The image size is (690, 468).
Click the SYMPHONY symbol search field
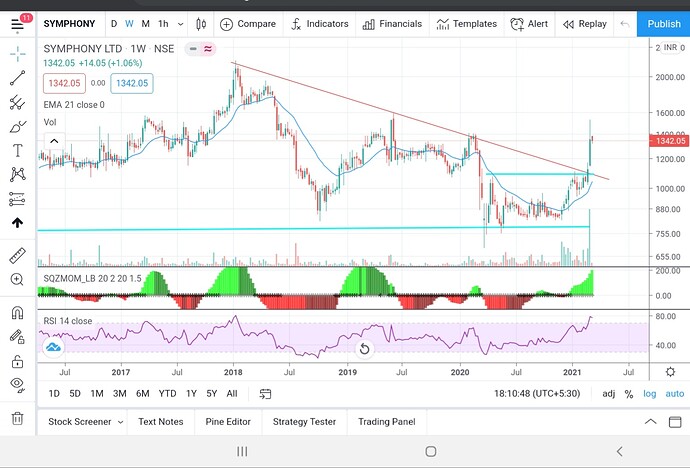click(x=69, y=24)
